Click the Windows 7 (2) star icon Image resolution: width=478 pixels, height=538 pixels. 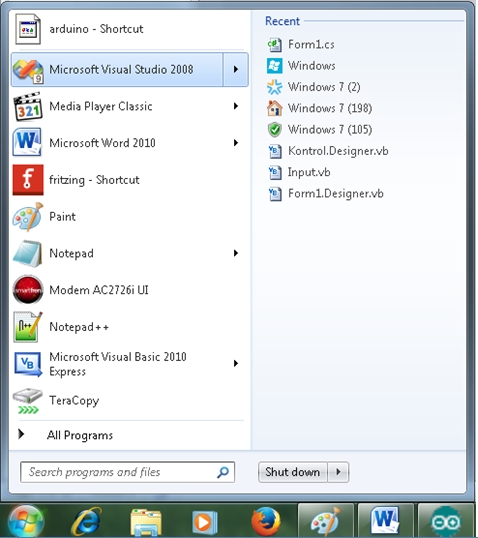275,87
